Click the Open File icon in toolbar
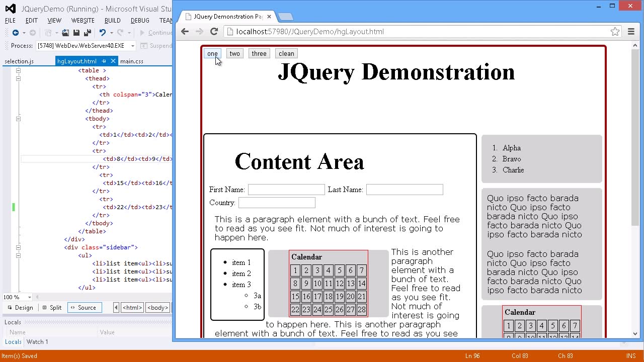644x362 pixels. tap(65, 33)
